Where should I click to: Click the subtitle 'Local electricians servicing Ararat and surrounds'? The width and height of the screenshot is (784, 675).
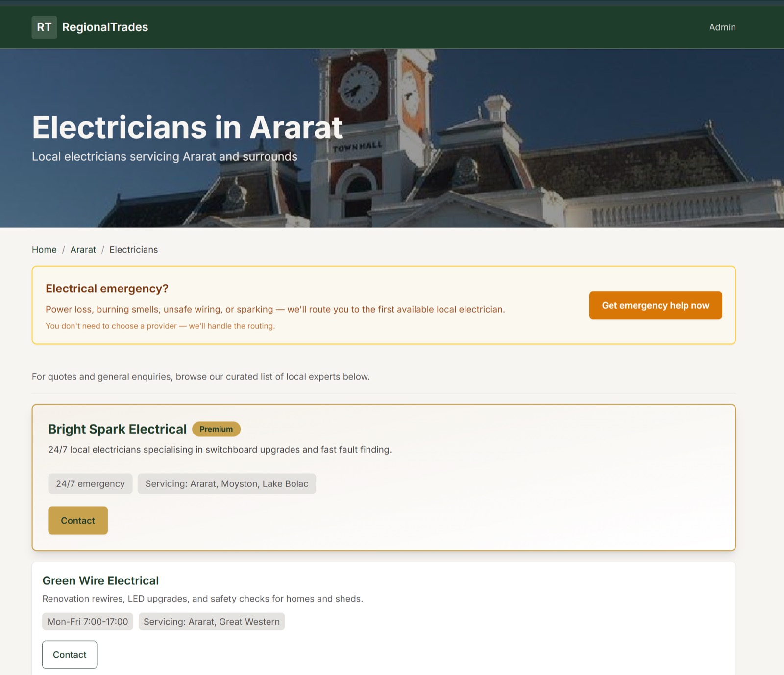tap(165, 157)
